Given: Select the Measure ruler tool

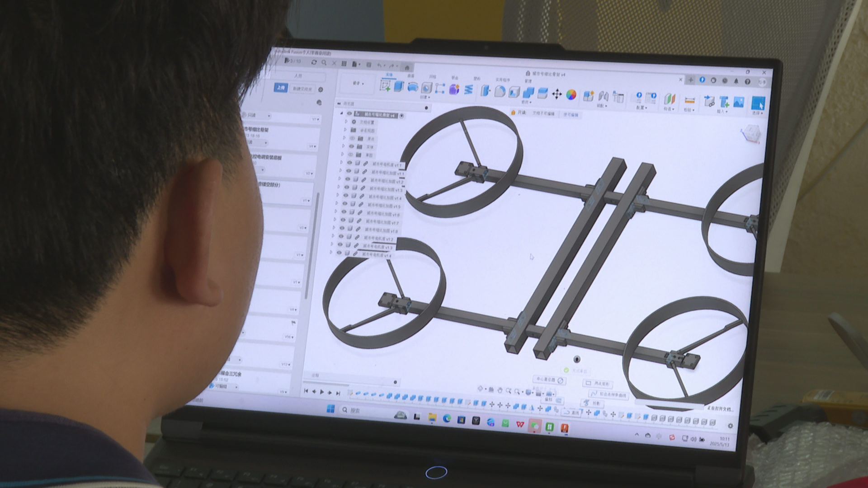Looking at the screenshot, I should (x=689, y=100).
